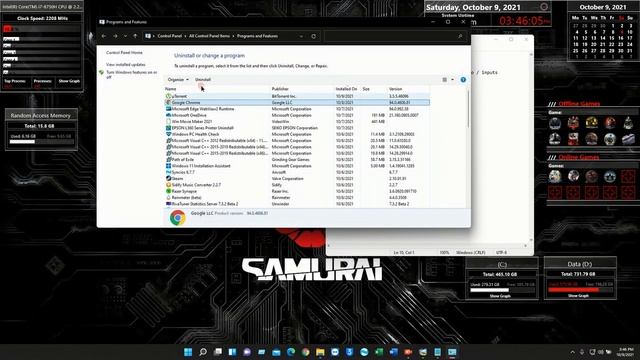This screenshot has width=640, height=360.
Task: Open the View installed updates link
Action: pos(126,64)
